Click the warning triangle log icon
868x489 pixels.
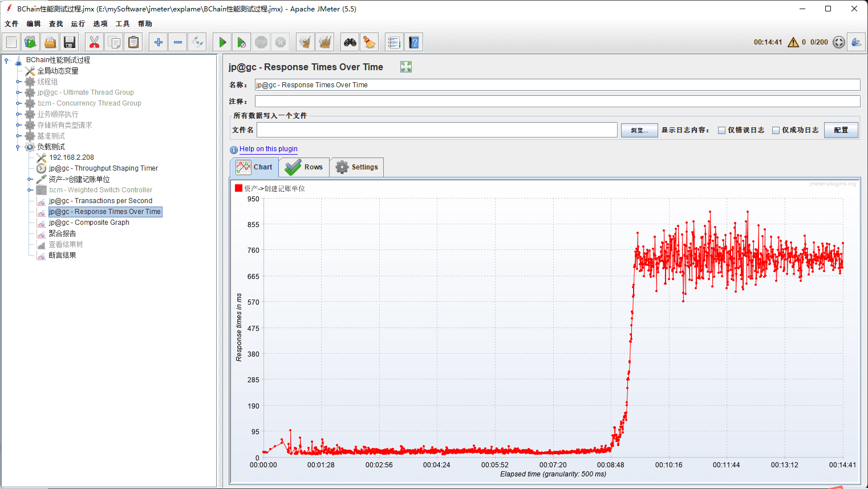(x=793, y=42)
